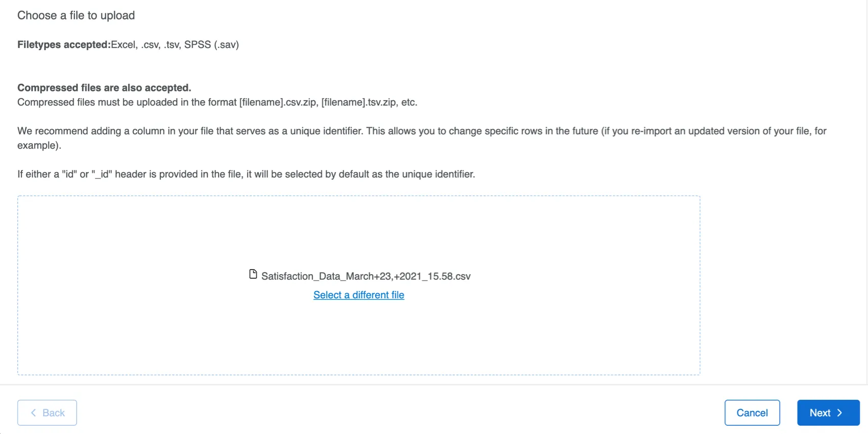Click the file glyph preceding Satisfaction_Data

tap(253, 274)
